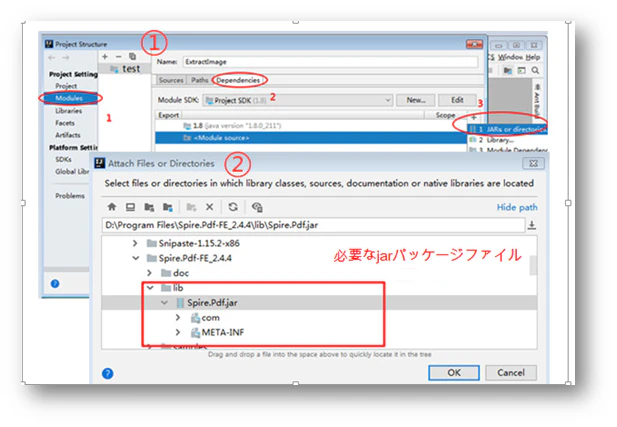Viewport: 617px width, 427px height.
Task: Click the add dependency plus icon beside Scope
Action: pos(474,117)
